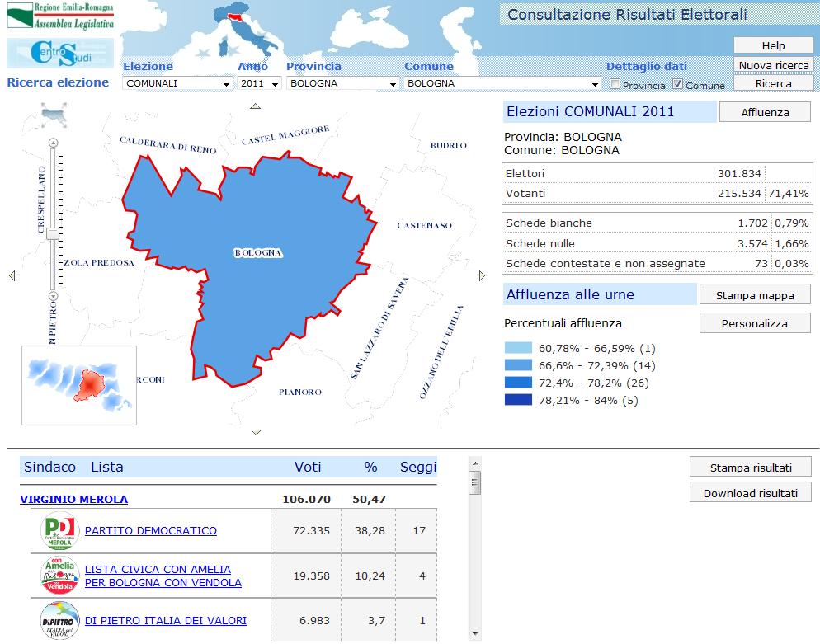Pan the map down with the bottom arrow
Viewport: 820px width, 644px height.
point(257,432)
